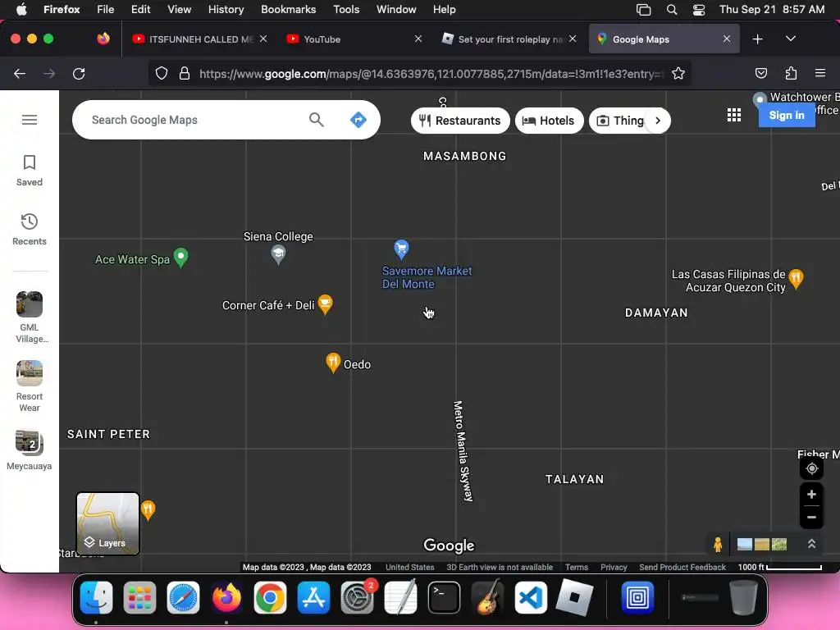Open the Firefox View pinned tab

[103, 39]
